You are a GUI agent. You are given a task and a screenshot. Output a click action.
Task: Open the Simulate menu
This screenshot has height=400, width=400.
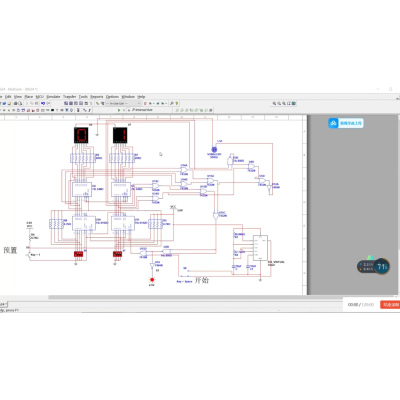click(53, 97)
